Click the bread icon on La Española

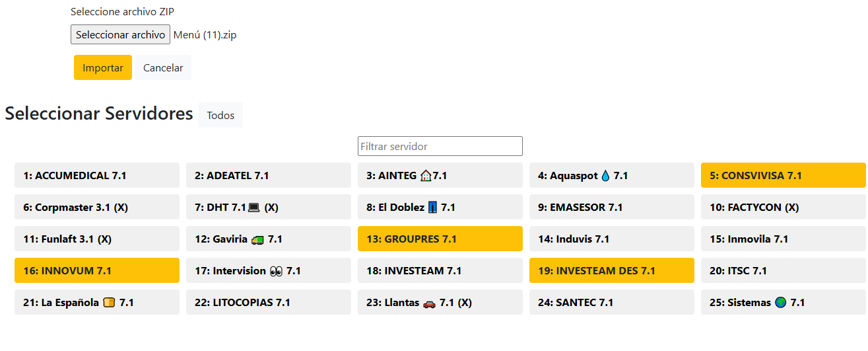109,303
